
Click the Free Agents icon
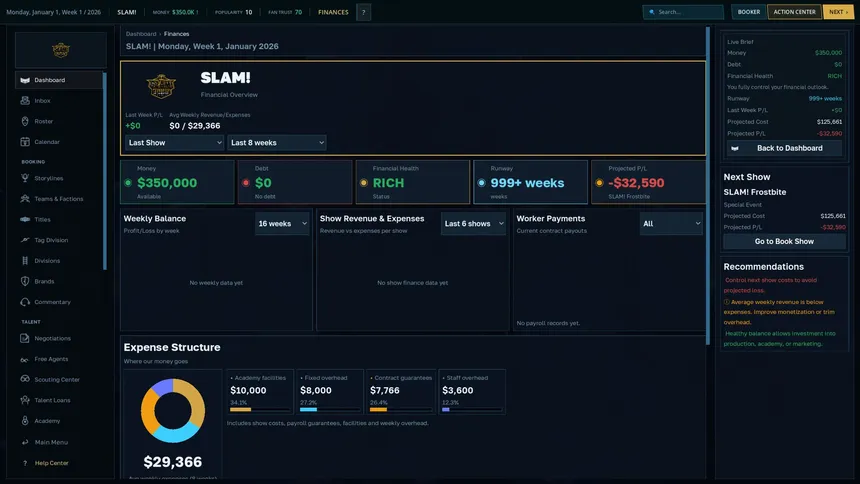click(25, 359)
